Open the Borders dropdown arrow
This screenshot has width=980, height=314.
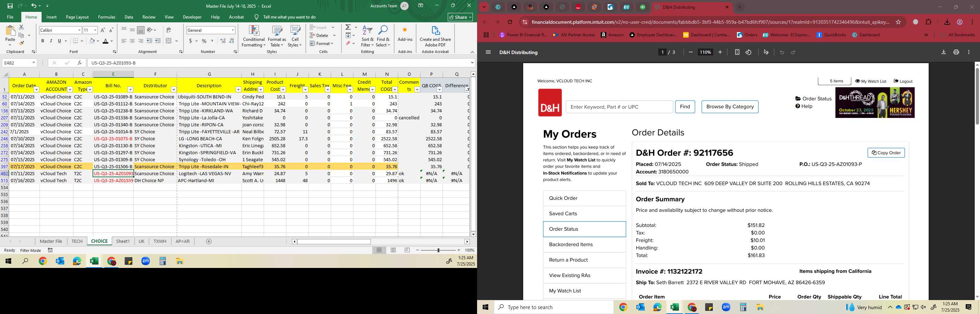[82, 41]
